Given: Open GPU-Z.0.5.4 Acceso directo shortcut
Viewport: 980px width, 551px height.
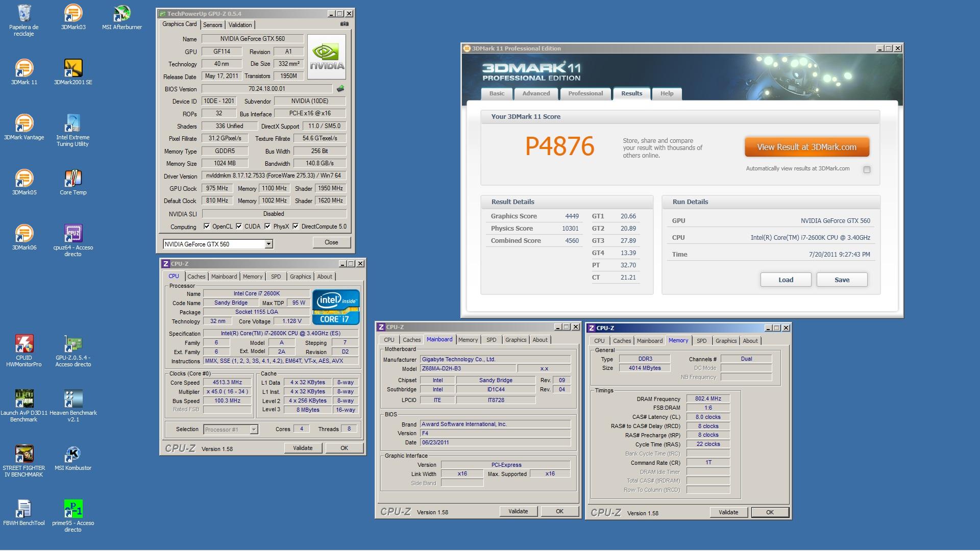Looking at the screenshot, I should click(x=73, y=351).
